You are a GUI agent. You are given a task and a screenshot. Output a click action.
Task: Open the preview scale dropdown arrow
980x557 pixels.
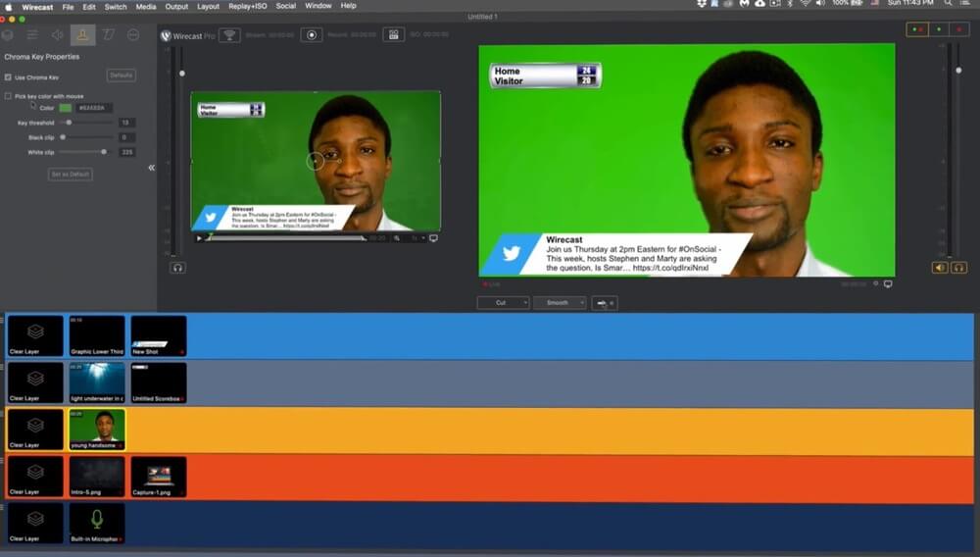423,238
